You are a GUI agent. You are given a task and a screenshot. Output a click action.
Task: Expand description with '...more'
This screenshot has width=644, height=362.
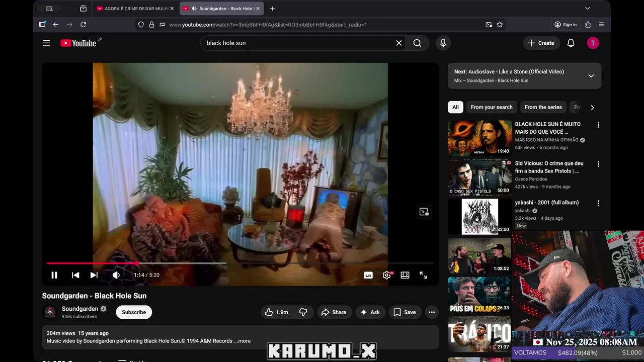pyautogui.click(x=243, y=341)
